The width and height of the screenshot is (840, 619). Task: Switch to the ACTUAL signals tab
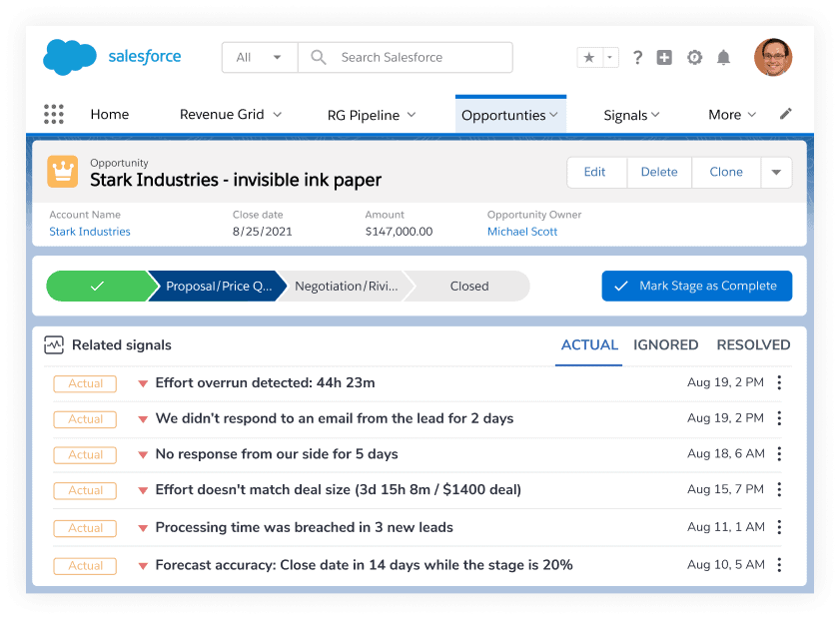point(589,344)
